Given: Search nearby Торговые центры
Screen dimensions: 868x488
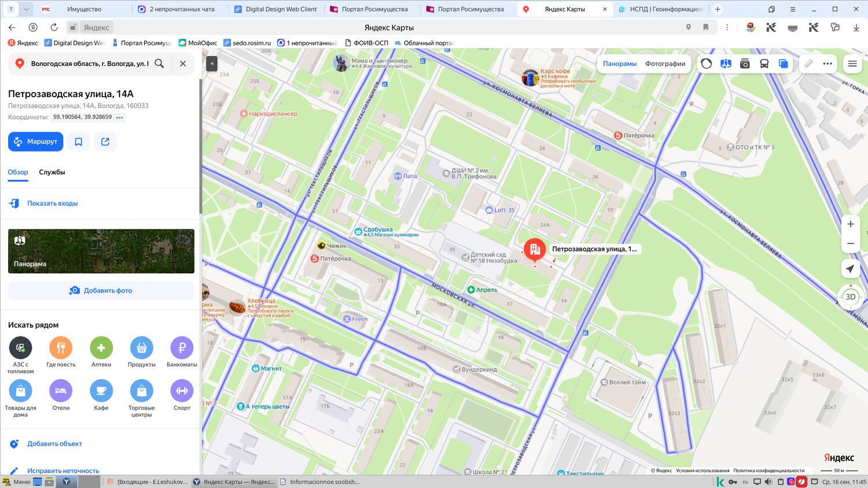Looking at the screenshot, I should point(142,398).
